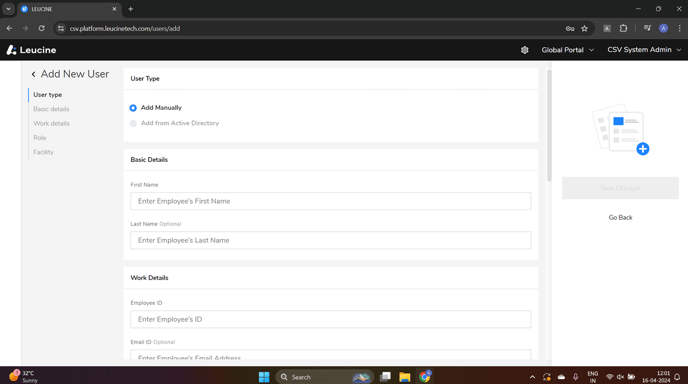Click the browser back arrow
The width and height of the screenshot is (688, 384).
click(9, 29)
